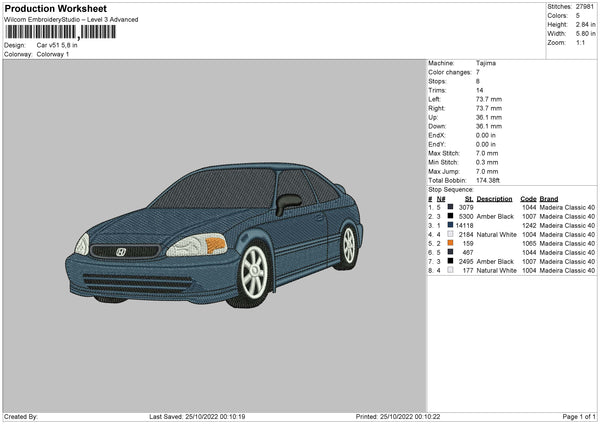This screenshot has height=424, width=600.
Task: Click the orange swatch in stop 5
Action: click(451, 243)
